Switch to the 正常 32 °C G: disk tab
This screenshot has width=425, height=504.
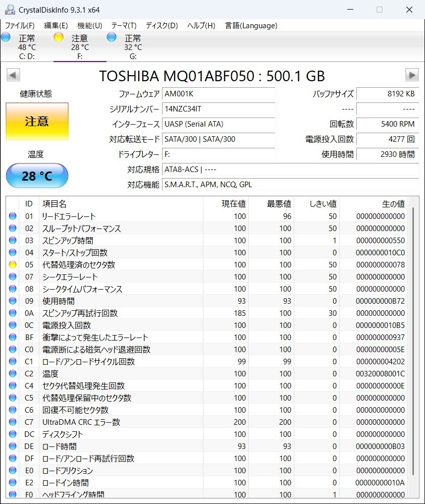[x=133, y=47]
